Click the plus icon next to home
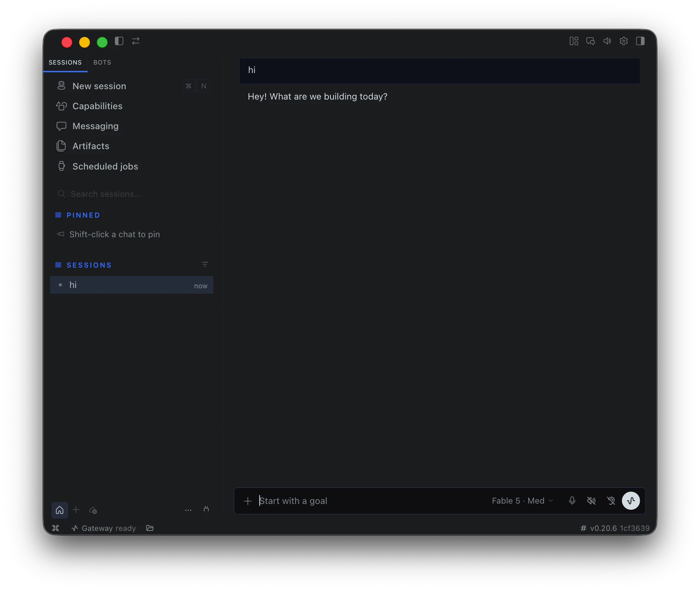The height and width of the screenshot is (592, 700). (76, 510)
